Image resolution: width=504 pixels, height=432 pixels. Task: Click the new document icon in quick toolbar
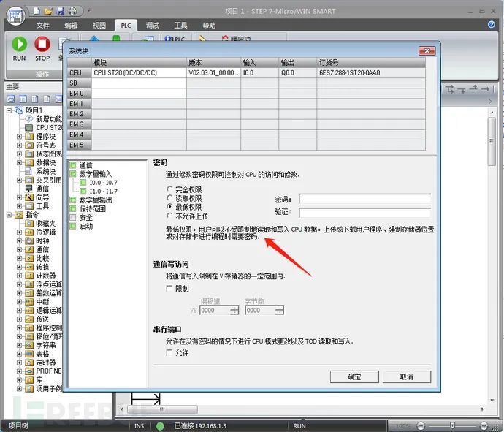37,11
